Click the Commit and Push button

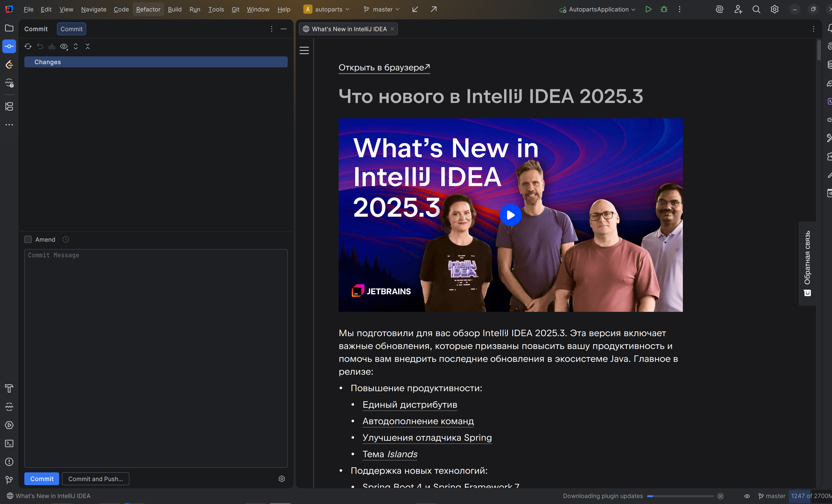click(x=95, y=479)
